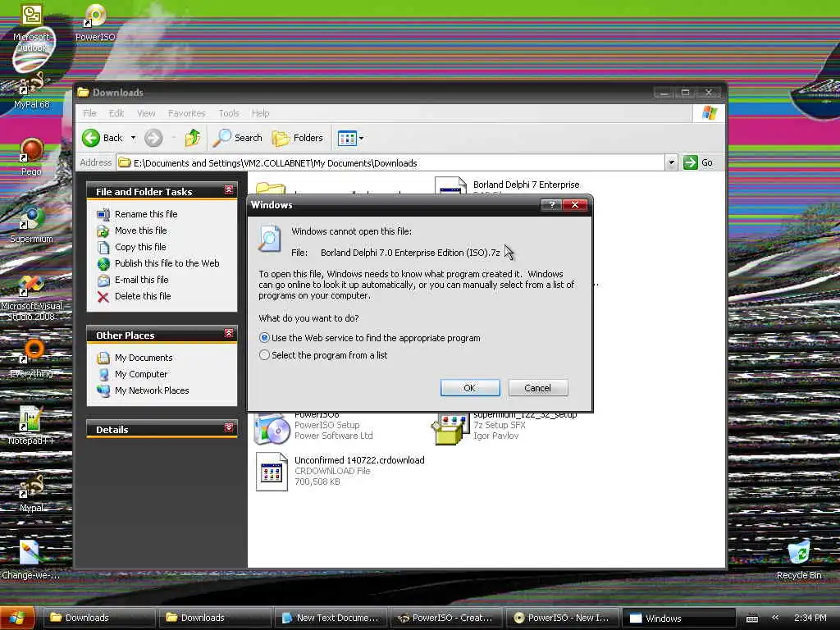The image size is (840, 630).
Task: Open the Back history dropdown arrow
Action: point(134,138)
